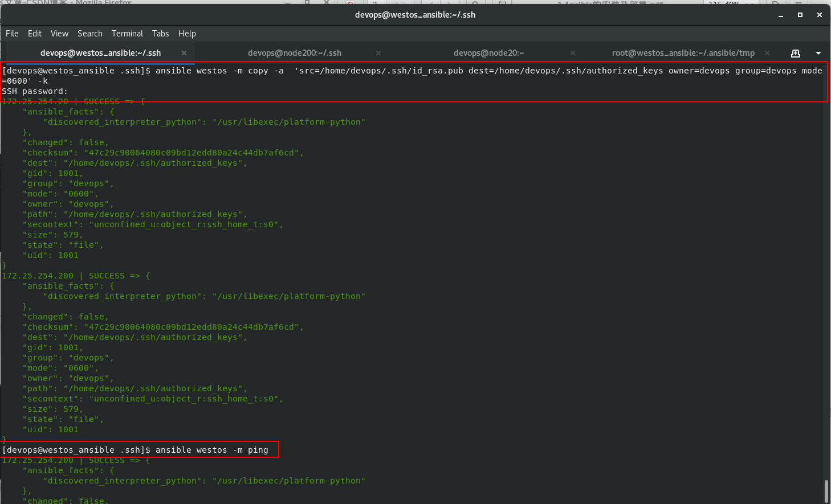Click the window title devops@westos_ansible:~/.ssh
This screenshot has width=831, height=504.
pos(415,15)
